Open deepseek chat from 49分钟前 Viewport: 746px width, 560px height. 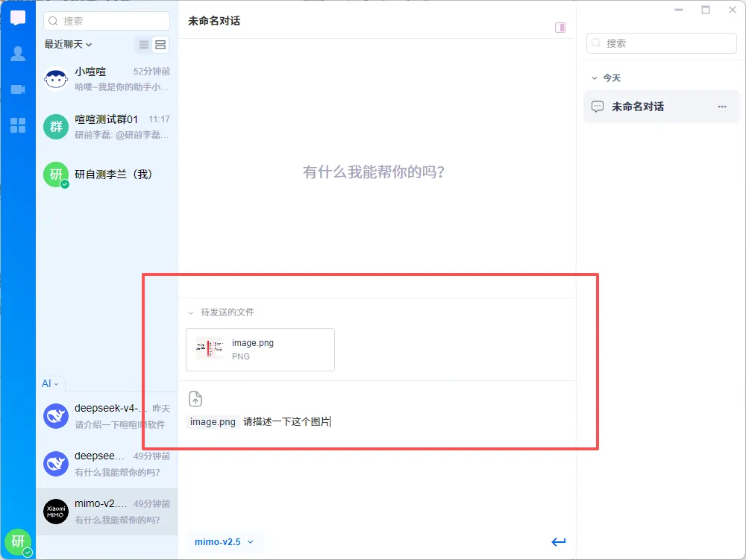107,464
